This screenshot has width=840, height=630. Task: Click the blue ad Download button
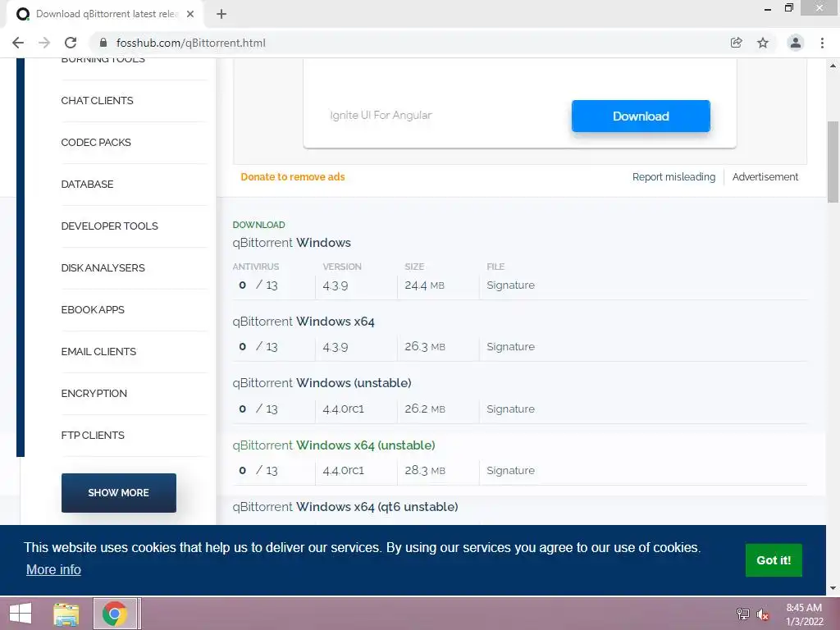click(x=641, y=116)
